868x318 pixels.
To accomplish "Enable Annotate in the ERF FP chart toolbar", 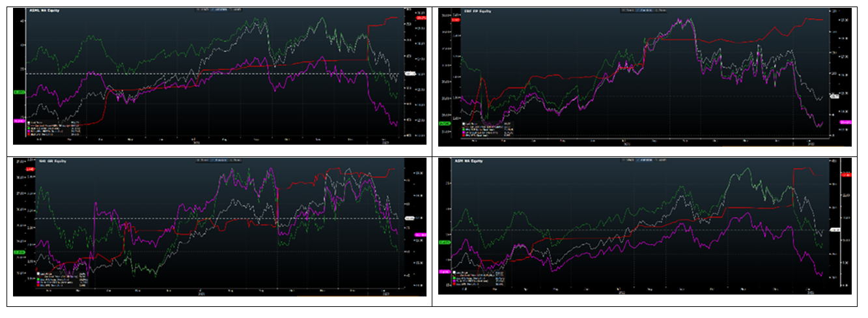I will [643, 10].
